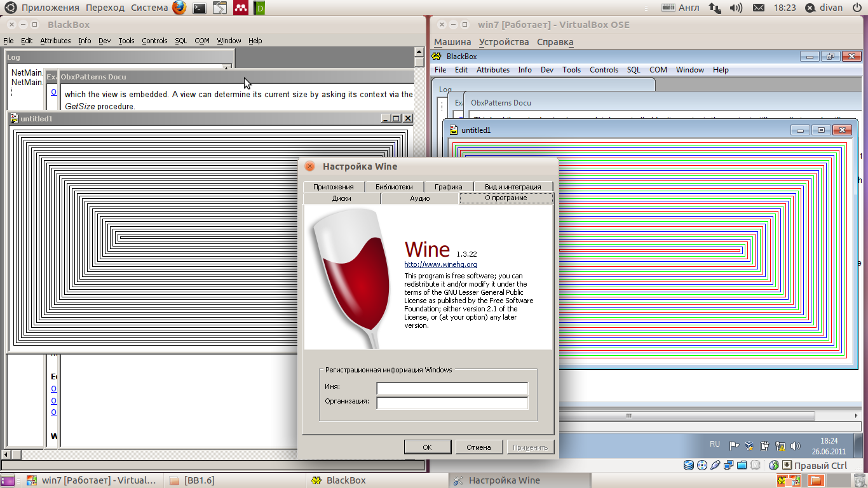This screenshot has width=868, height=488.
Task: Open the Dev menu in host BlackBox
Action: pos(104,41)
